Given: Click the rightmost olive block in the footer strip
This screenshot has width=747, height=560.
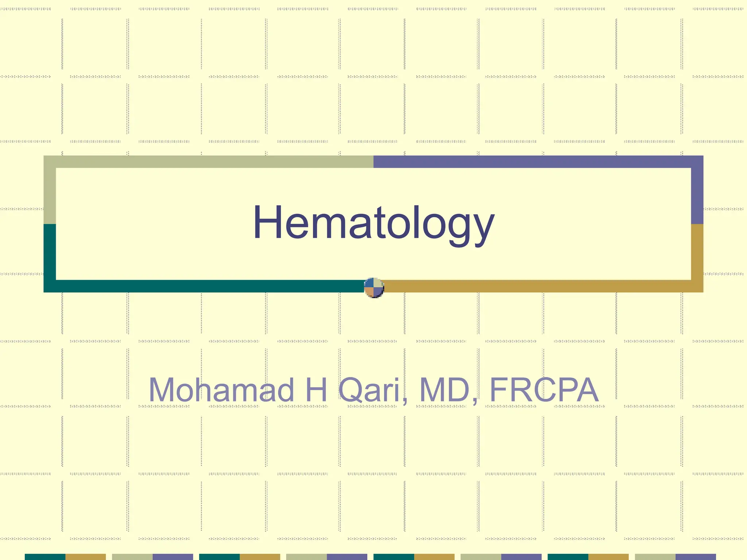Looking at the screenshot, I should click(655, 557).
